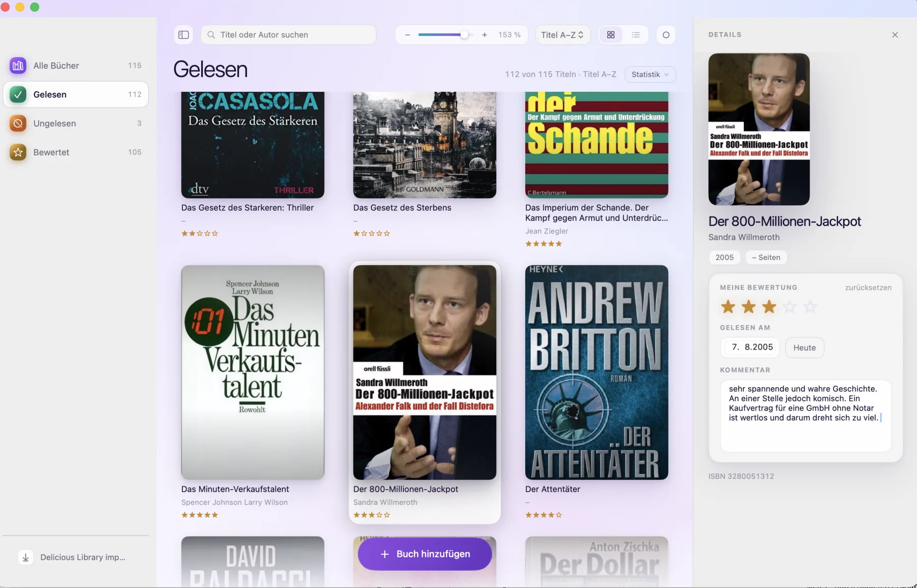
Task: Click the Delicious Library import icon
Action: (x=25, y=557)
